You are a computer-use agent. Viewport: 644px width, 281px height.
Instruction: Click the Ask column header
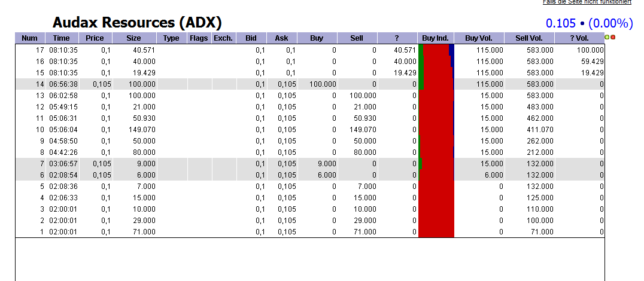(x=282, y=38)
